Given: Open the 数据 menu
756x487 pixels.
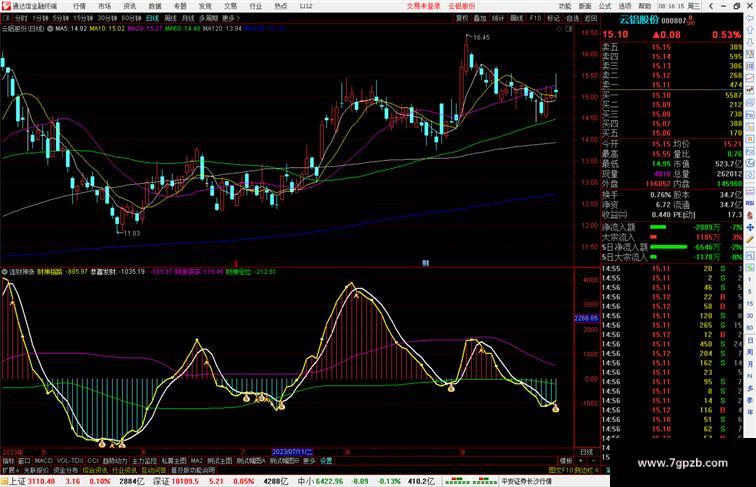Looking at the screenshot, I should pos(155,6).
